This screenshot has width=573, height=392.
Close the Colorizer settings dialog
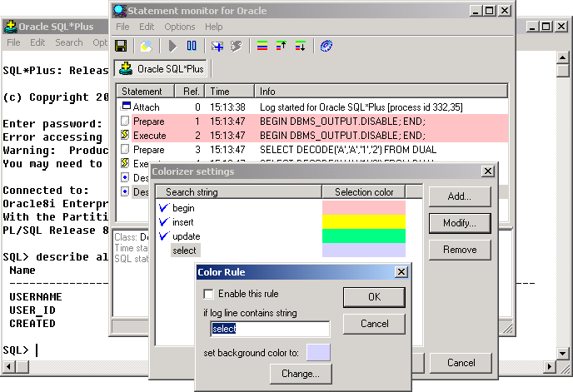coord(488,171)
